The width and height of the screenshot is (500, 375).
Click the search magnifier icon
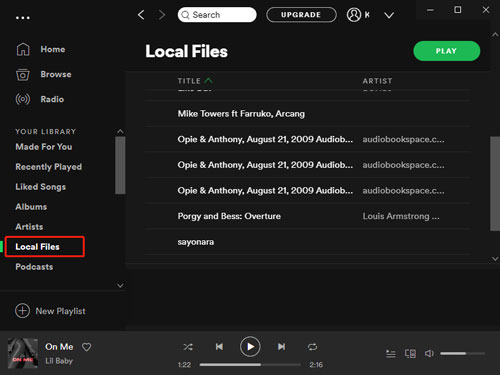pyautogui.click(x=185, y=15)
